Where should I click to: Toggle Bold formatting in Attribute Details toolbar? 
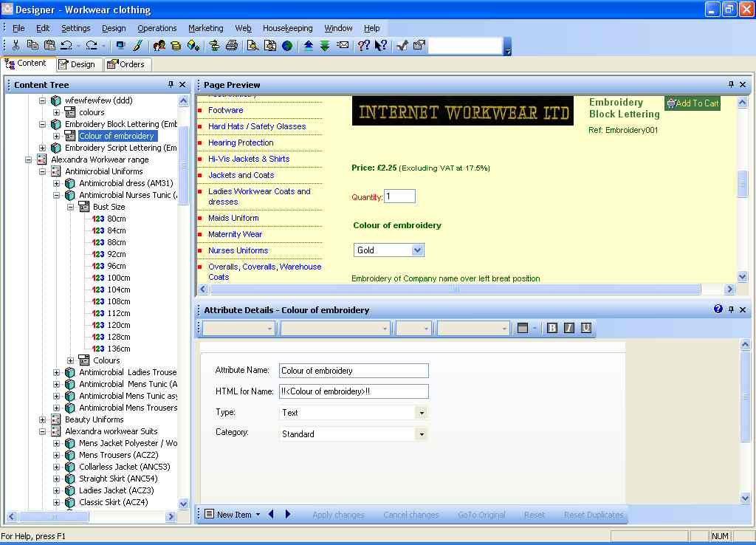pos(552,328)
